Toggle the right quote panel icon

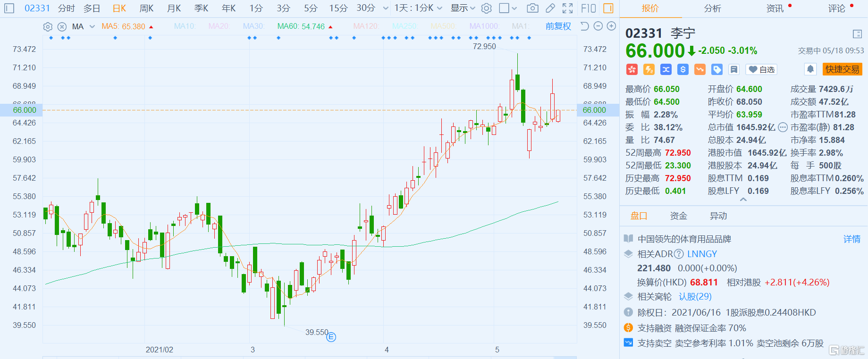click(x=608, y=8)
